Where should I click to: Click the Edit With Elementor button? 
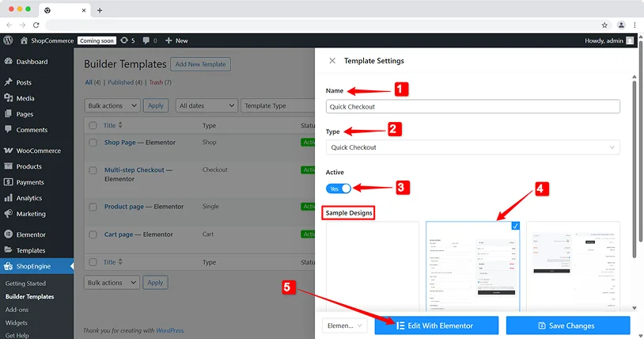click(437, 326)
